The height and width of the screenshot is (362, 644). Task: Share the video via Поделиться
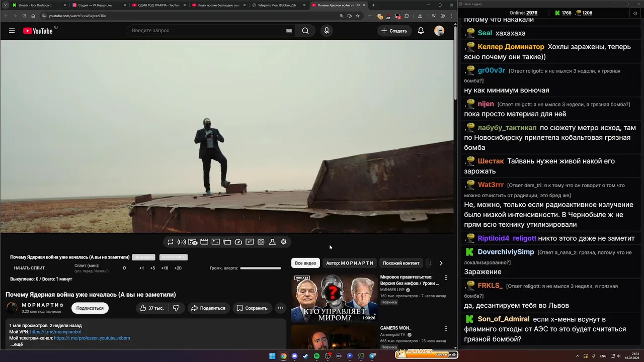click(x=208, y=308)
